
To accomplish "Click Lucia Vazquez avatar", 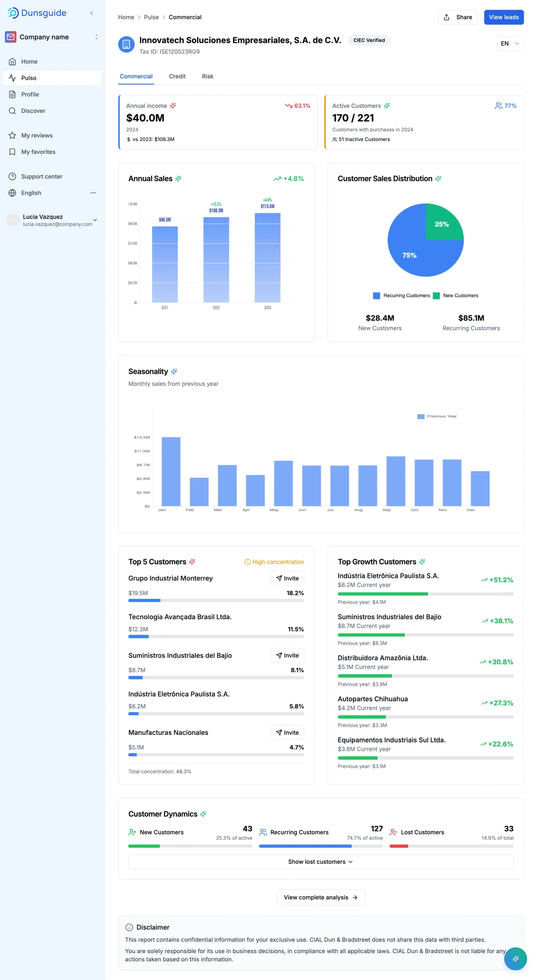I will pyautogui.click(x=13, y=220).
